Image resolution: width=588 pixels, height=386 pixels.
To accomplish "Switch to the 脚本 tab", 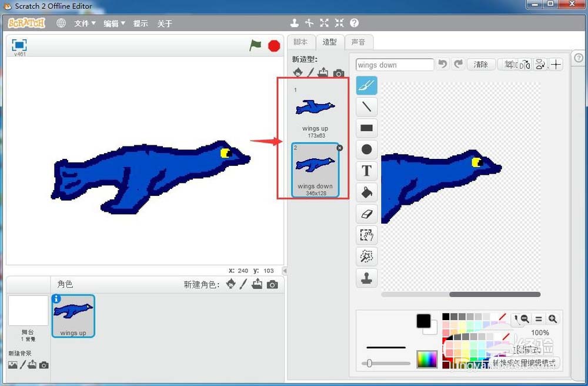I will pos(300,42).
